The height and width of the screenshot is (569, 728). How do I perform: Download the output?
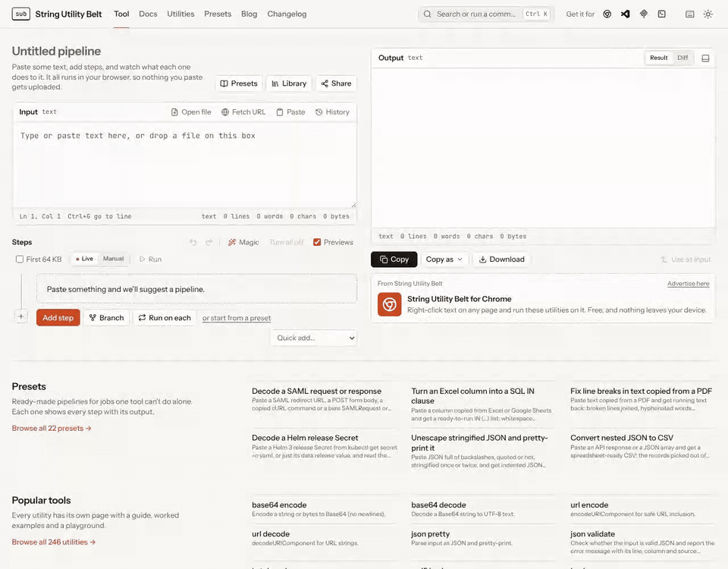[501, 259]
